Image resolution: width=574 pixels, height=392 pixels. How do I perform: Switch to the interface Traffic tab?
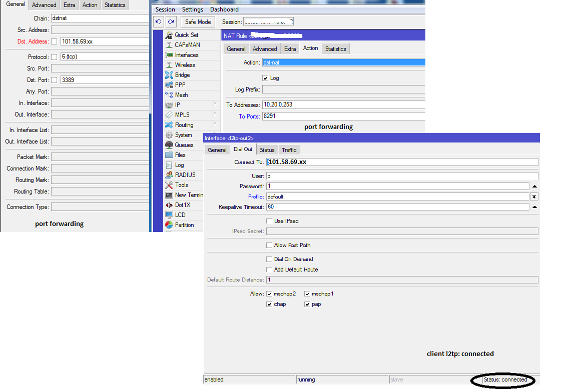coord(289,150)
